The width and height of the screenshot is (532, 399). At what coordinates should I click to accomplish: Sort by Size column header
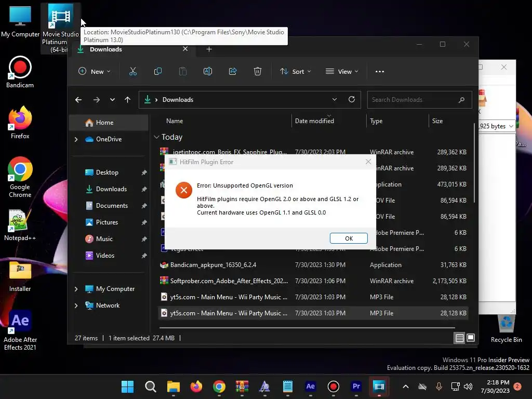click(450, 121)
